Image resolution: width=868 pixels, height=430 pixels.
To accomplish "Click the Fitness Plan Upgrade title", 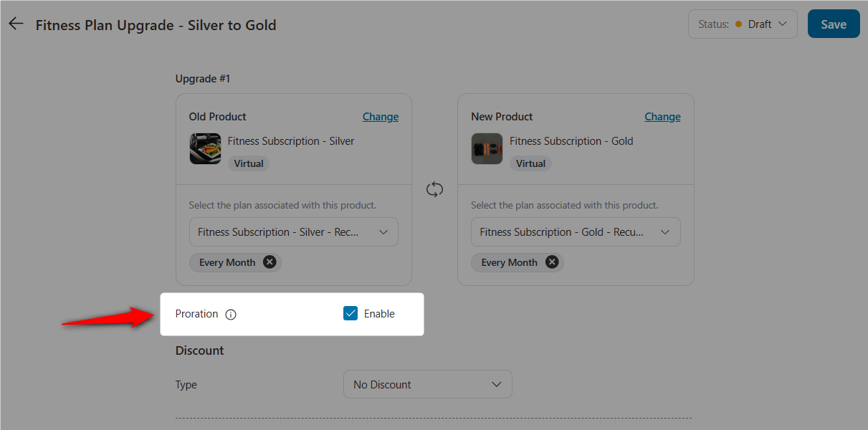I will pos(156,25).
